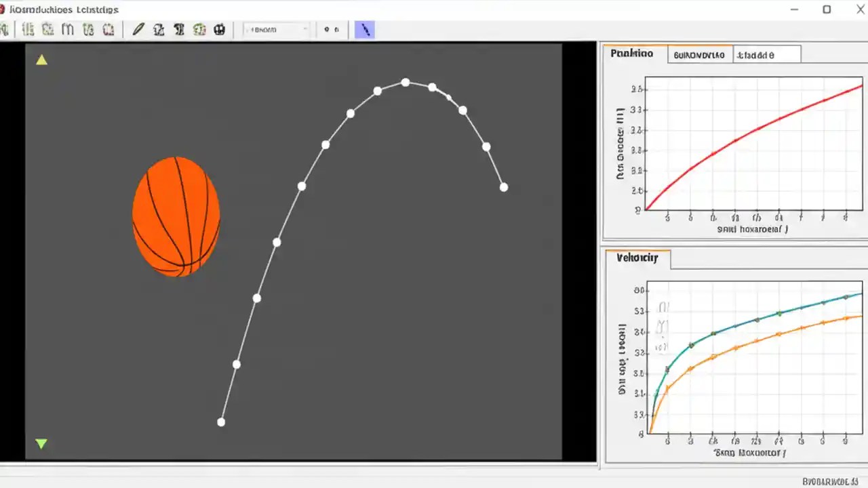Switch to the Position tab
This screenshot has width=868, height=488.
pyautogui.click(x=633, y=54)
